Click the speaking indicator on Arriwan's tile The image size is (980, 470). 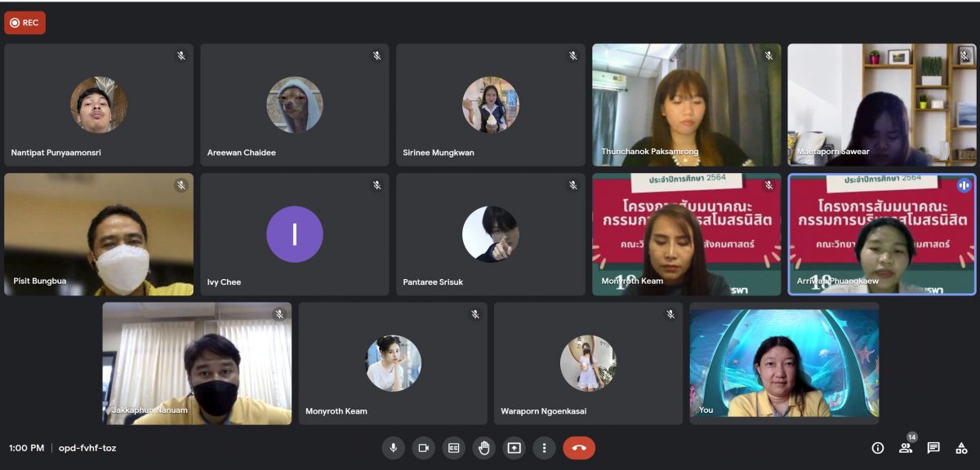(x=964, y=185)
